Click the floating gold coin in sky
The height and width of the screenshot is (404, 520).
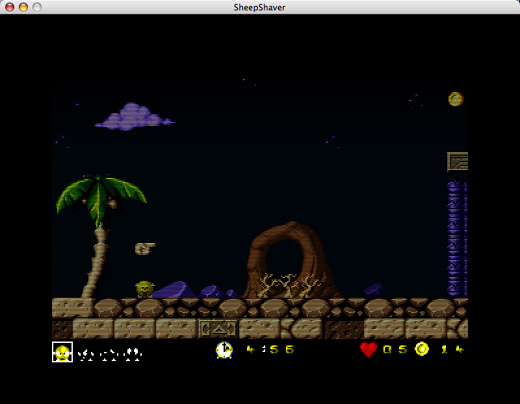coord(456,99)
